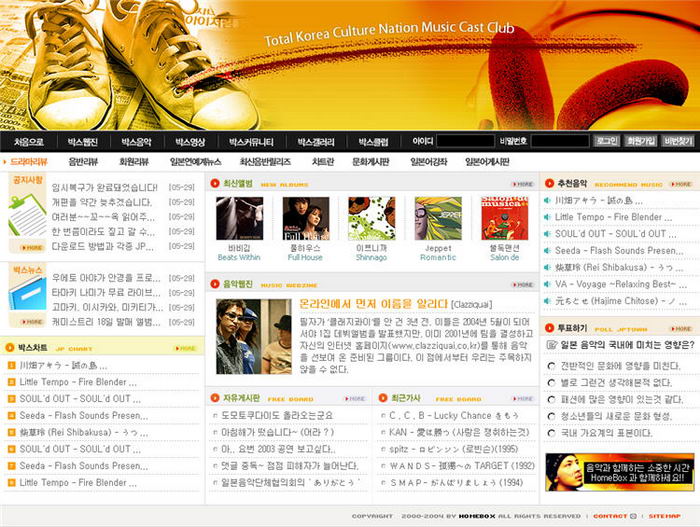The image size is (700, 527).
Task: Switch to 음반리뷰 tab in submenu
Action: 82,161
